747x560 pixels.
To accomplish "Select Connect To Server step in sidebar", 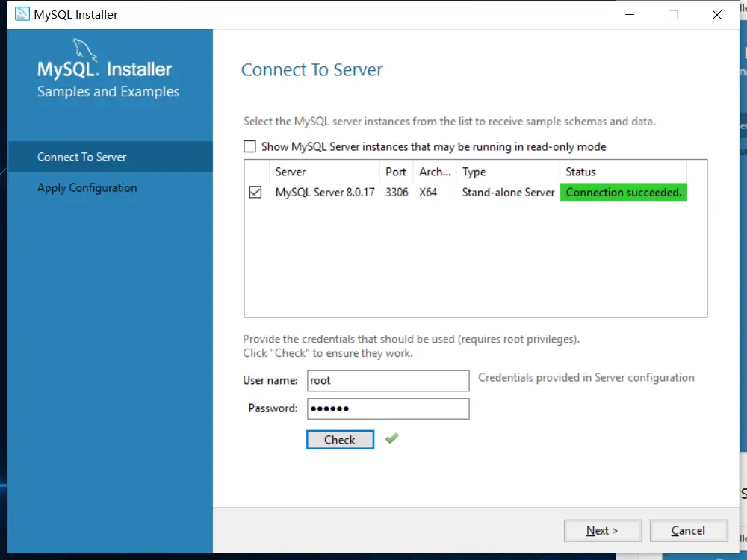I will [110, 157].
